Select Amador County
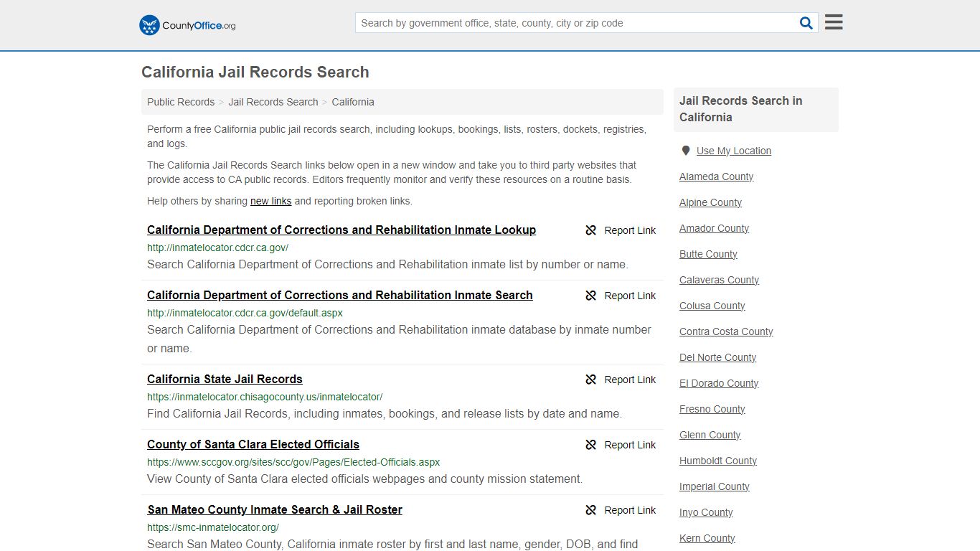The width and height of the screenshot is (980, 551). [715, 228]
